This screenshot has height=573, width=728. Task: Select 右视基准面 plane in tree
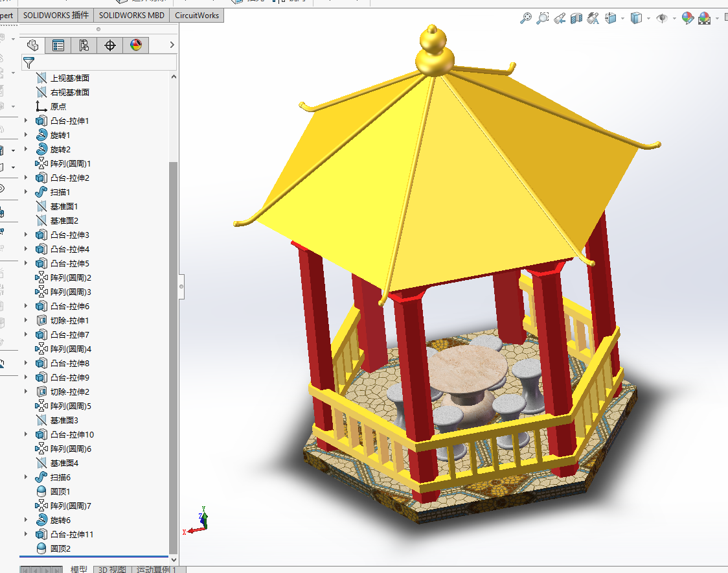click(70, 93)
